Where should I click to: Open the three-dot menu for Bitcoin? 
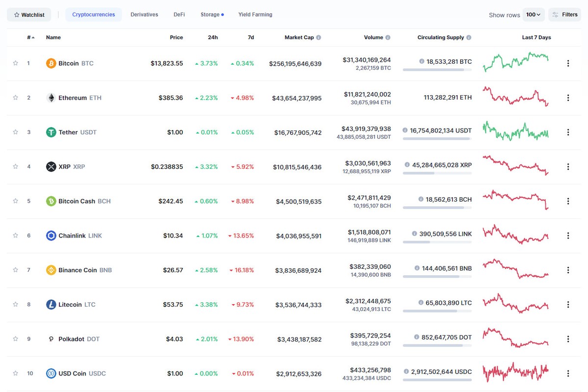pyautogui.click(x=568, y=63)
